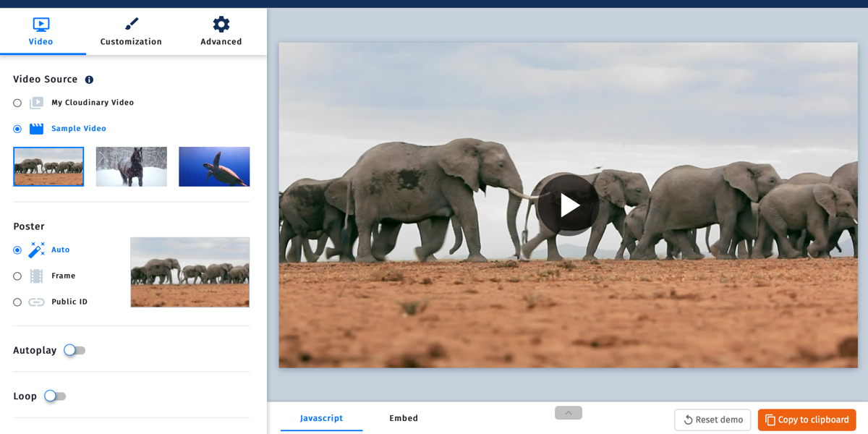This screenshot has width=868, height=434.
Task: Open the Advanced settings tab
Action: (x=221, y=32)
